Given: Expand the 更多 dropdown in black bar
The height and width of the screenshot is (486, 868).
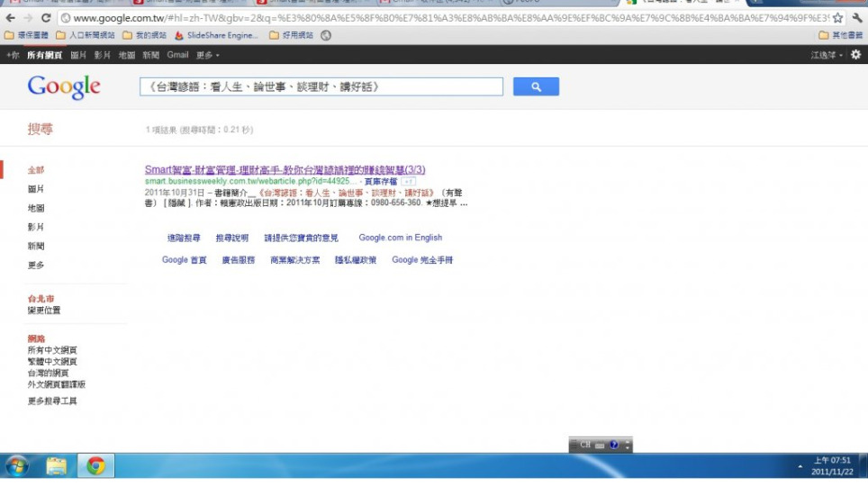Looking at the screenshot, I should (x=208, y=55).
